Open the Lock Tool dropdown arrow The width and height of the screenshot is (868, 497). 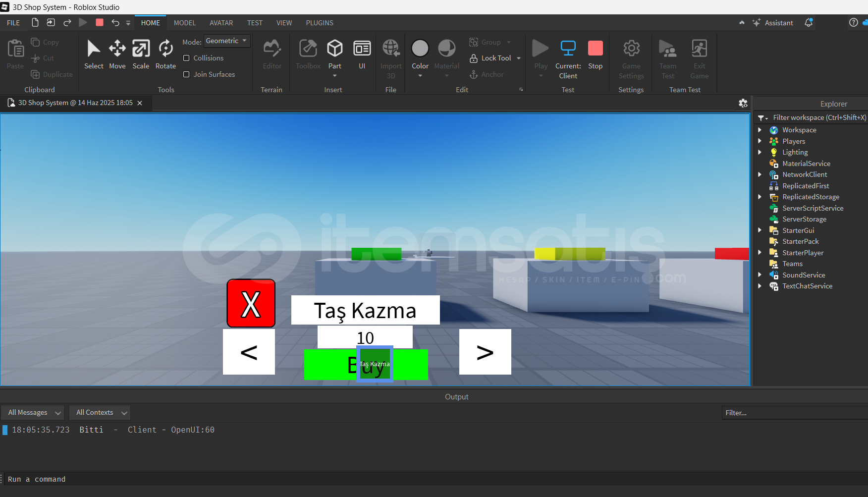click(519, 58)
